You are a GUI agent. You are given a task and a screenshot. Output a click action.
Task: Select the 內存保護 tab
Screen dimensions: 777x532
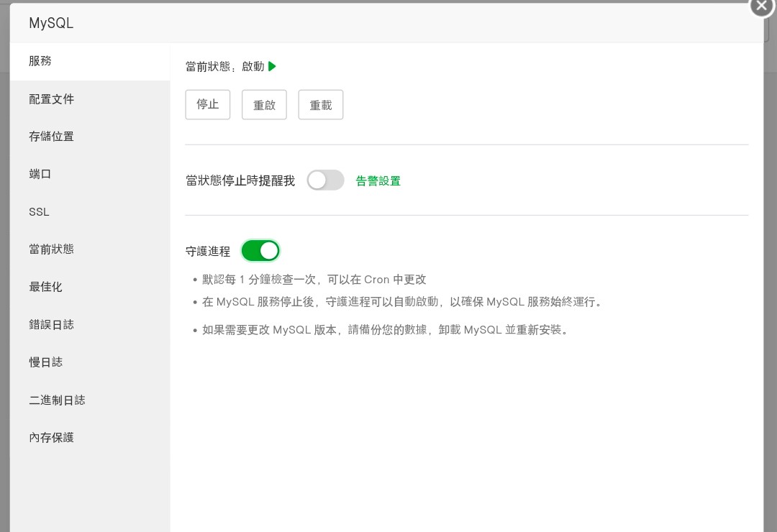click(90, 437)
